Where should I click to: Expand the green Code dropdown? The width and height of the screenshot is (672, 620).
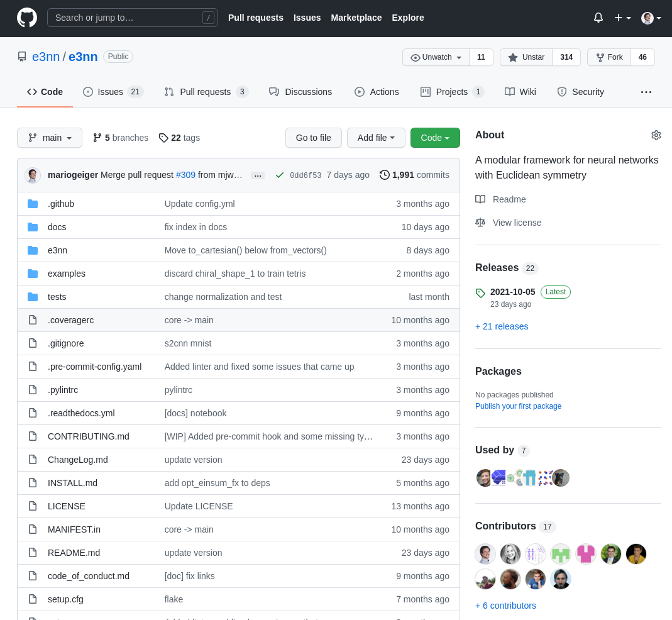tap(435, 138)
